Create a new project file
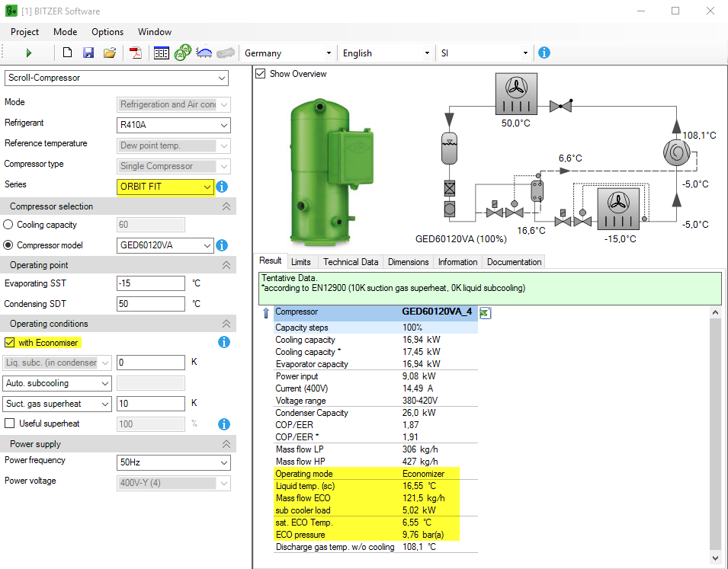This screenshot has width=728, height=569. tap(67, 53)
